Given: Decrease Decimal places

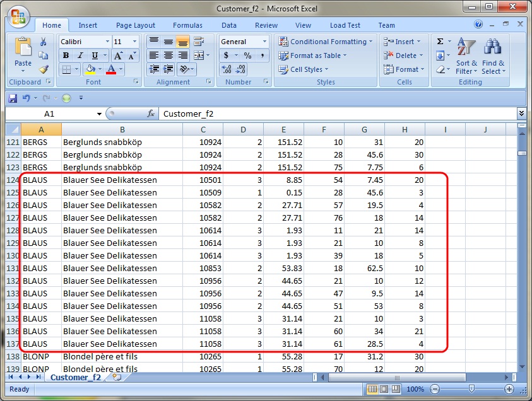Looking at the screenshot, I should 240,69.
